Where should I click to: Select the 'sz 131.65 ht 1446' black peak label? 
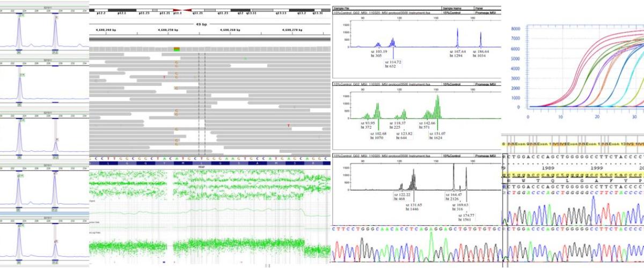pyautogui.click(x=414, y=207)
